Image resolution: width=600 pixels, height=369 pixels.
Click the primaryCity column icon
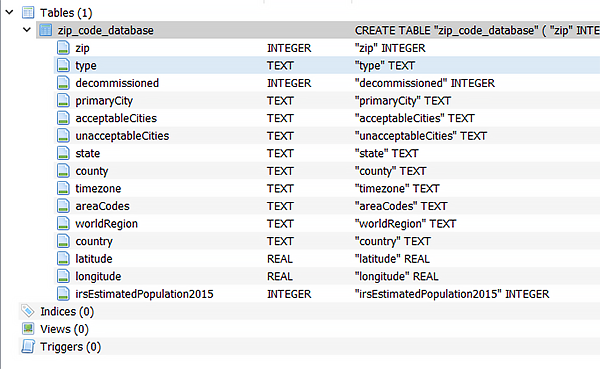point(63,101)
